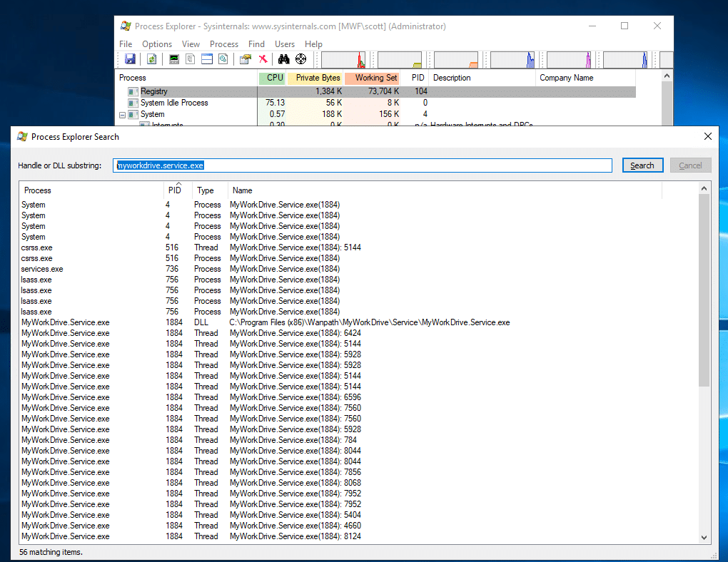Viewport: 728px width, 562px height.
Task: Click the search results scroll down arrow
Action: click(x=704, y=538)
